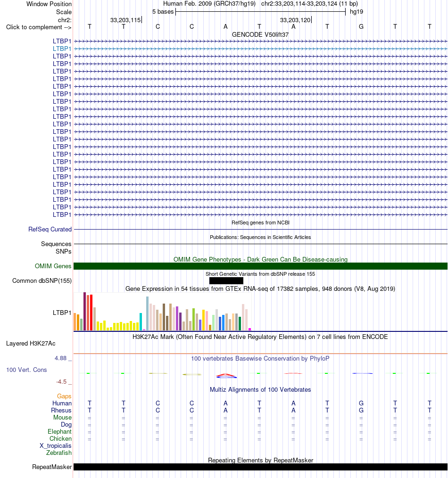
Task: Click 'Repeating Elements by RepeatMasker' title
Action: click(x=260, y=460)
